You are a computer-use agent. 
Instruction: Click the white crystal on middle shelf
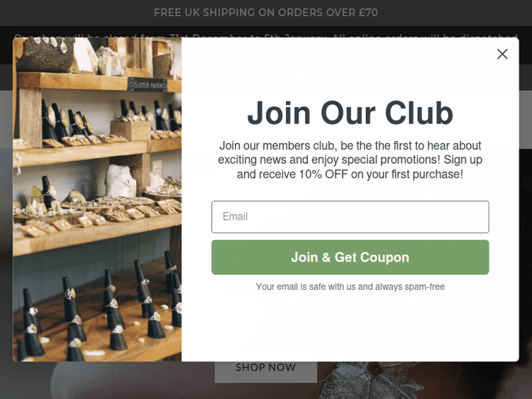(x=121, y=181)
